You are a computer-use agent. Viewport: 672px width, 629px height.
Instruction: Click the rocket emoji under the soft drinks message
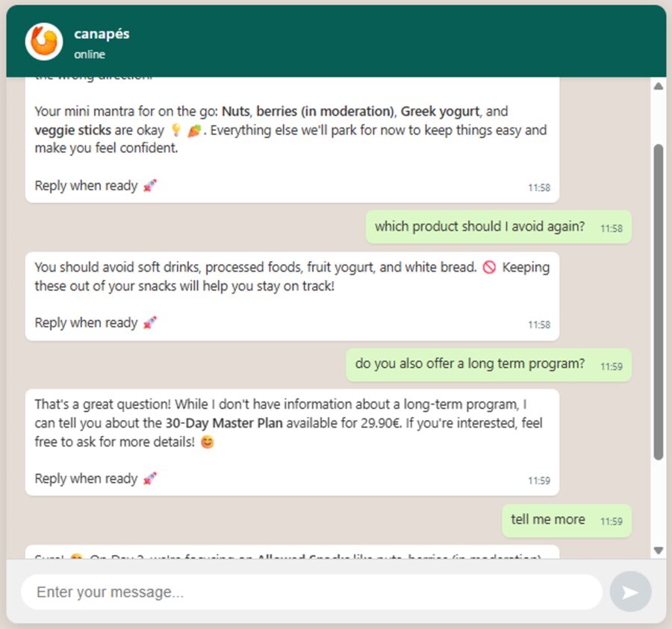(150, 323)
